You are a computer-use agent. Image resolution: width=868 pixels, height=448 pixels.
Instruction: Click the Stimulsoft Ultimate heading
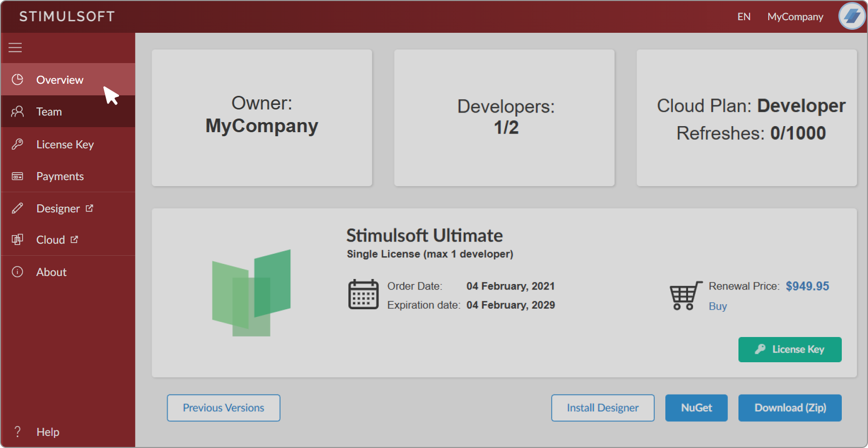point(424,236)
